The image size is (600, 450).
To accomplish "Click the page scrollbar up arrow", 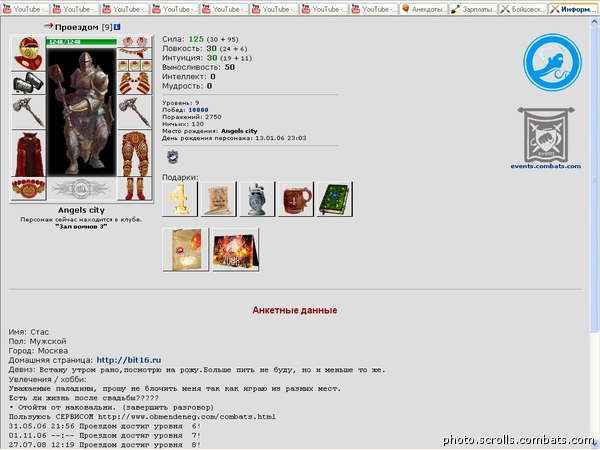I will 595,23.
